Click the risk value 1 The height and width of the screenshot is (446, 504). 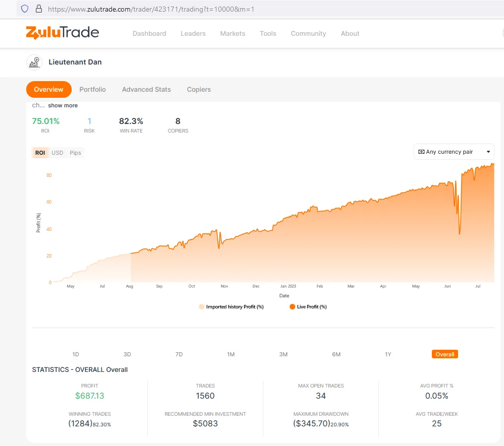[89, 121]
